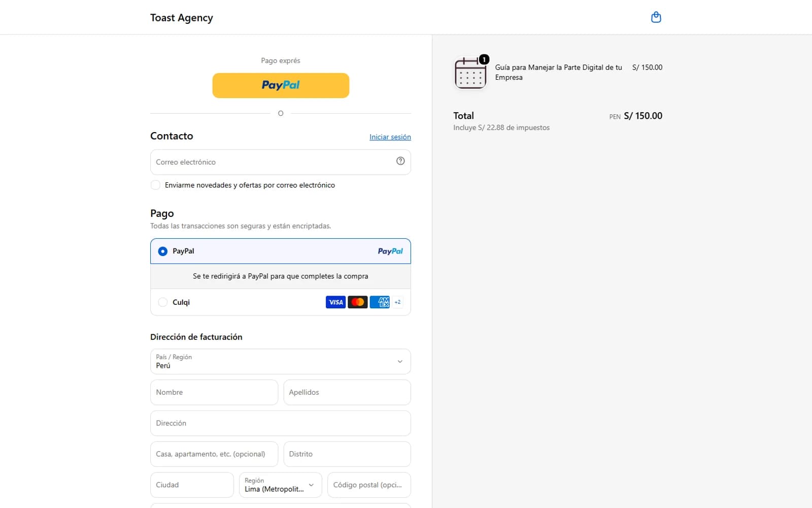Click the 'Se te redirigirá a PayPal' notice

(281, 276)
